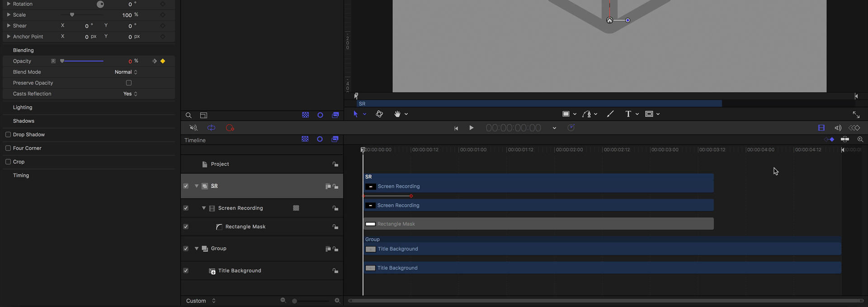Click the Opacity slider
868x307 pixels.
[82, 61]
